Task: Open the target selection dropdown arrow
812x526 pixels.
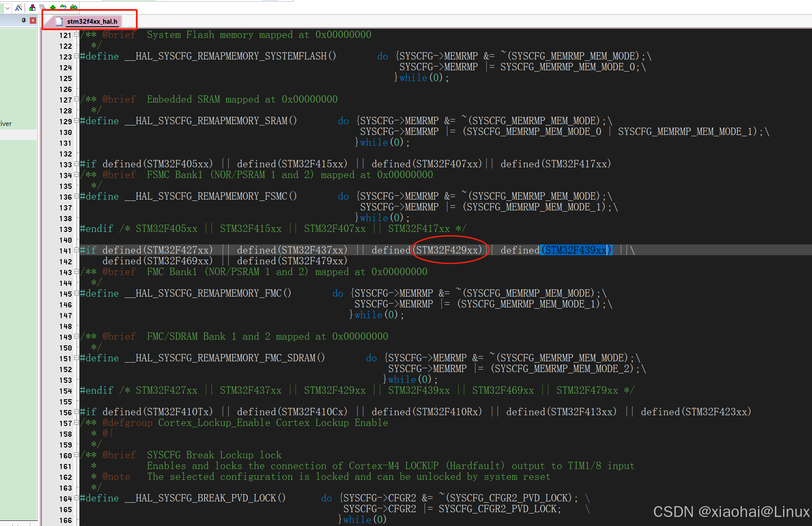Action: [7, 8]
